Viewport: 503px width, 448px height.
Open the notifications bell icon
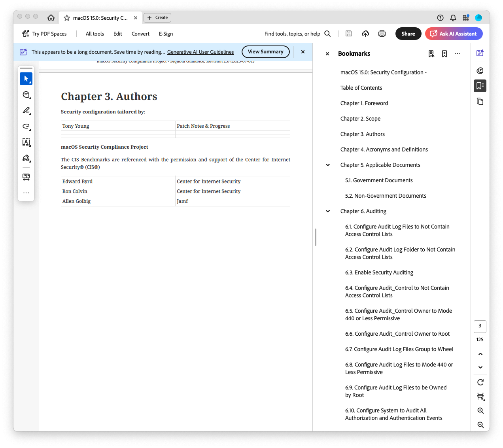click(453, 18)
